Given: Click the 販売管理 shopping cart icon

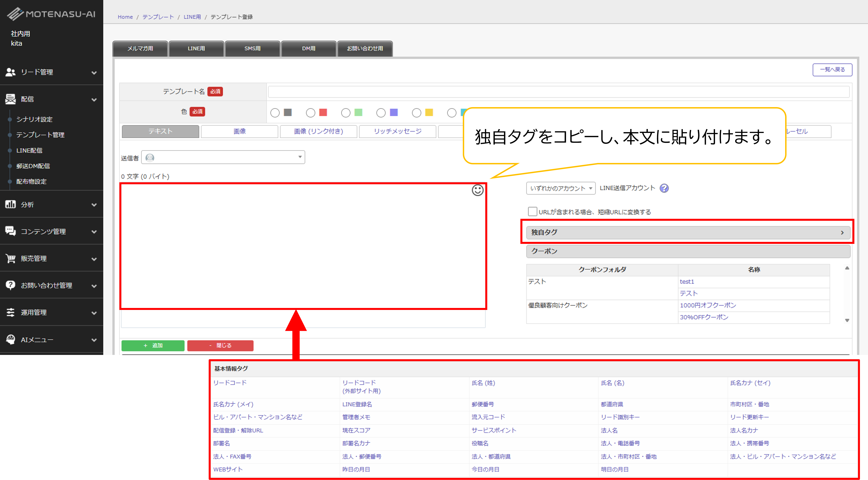Looking at the screenshot, I should 10,258.
